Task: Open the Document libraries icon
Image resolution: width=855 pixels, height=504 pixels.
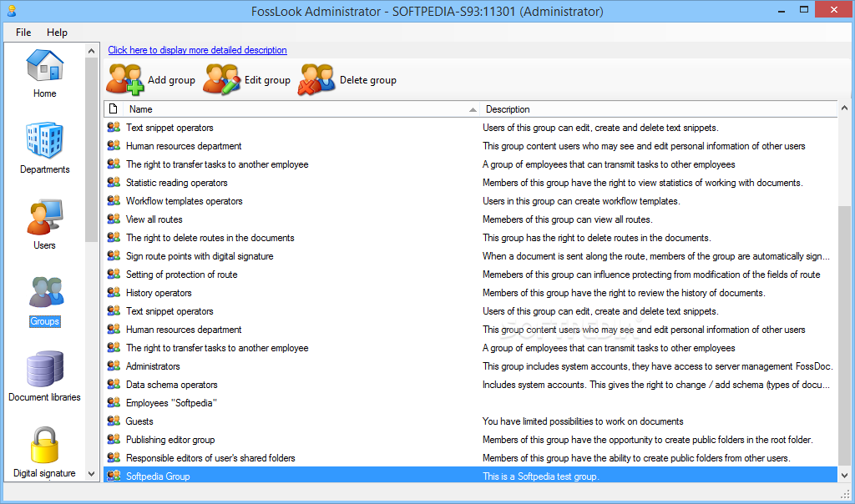Action: [45, 369]
